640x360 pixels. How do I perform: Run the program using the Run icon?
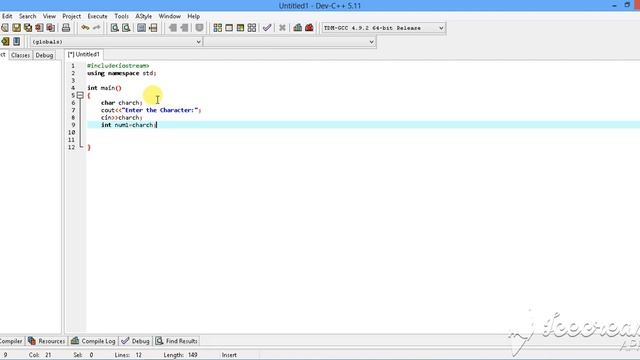229,28
